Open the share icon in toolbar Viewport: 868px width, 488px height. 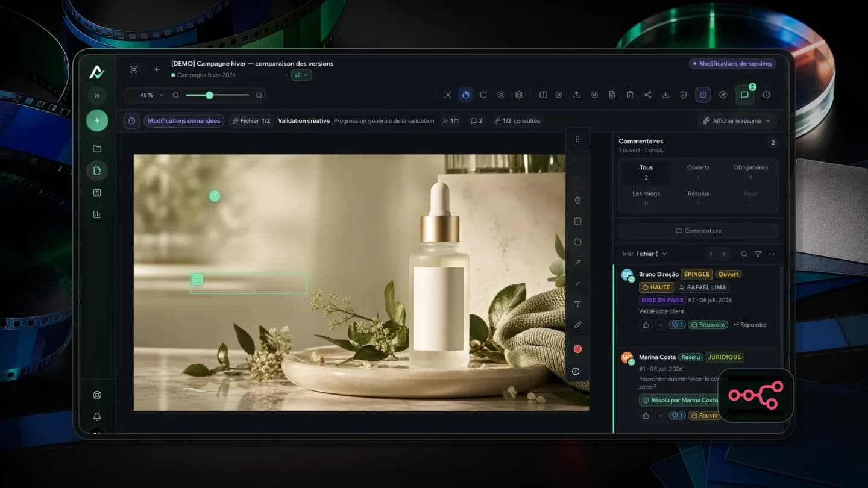[x=648, y=95]
